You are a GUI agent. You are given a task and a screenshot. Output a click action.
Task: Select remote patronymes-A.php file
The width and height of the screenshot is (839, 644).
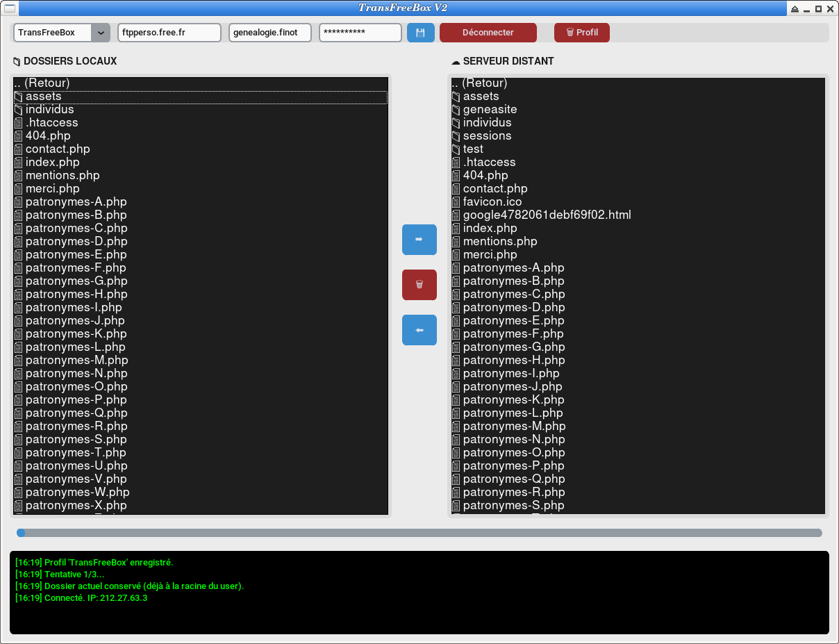click(x=638, y=268)
